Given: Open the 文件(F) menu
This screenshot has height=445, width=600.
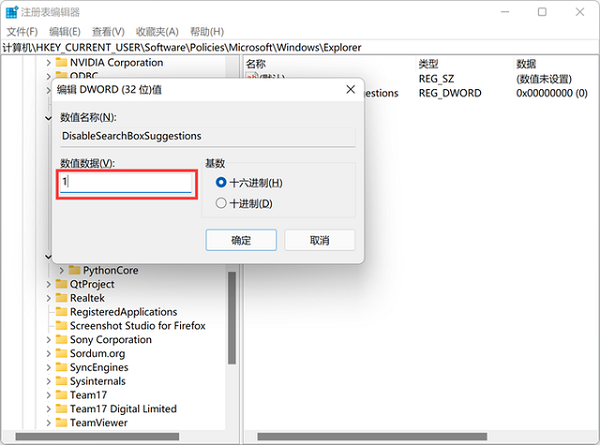Looking at the screenshot, I should [22, 32].
